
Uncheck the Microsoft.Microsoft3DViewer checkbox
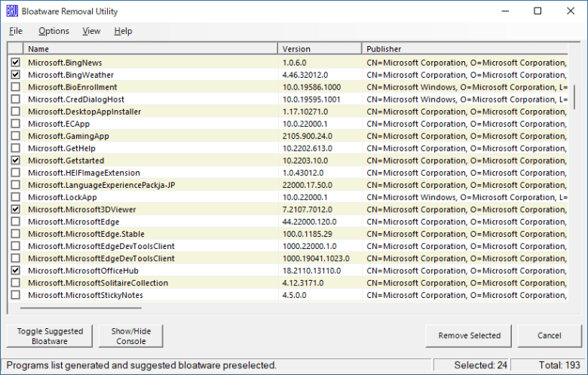pyautogui.click(x=15, y=209)
